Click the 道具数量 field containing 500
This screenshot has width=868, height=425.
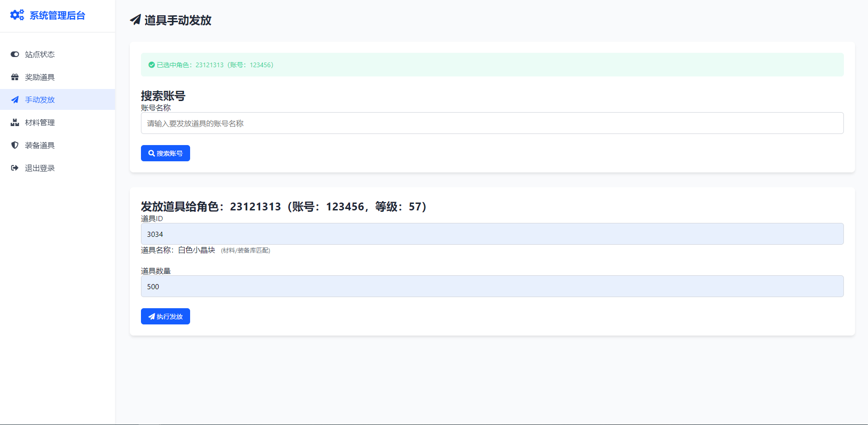coord(492,286)
